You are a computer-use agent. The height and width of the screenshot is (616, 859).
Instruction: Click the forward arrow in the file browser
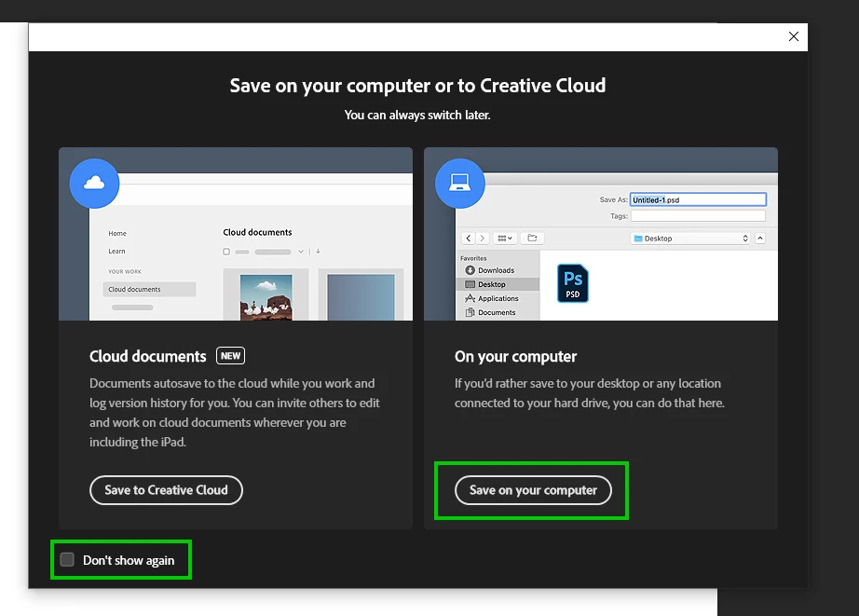[482, 239]
